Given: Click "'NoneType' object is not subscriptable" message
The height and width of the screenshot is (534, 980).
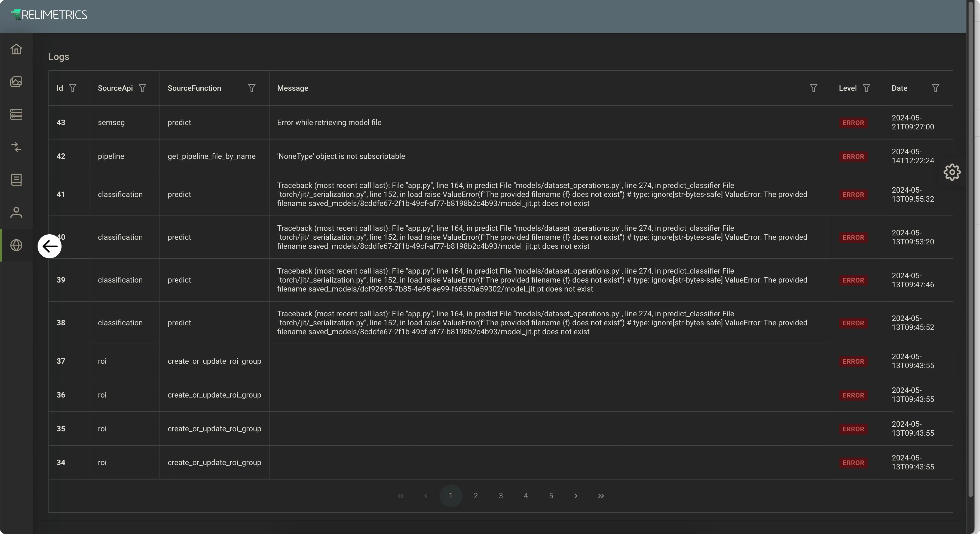Looking at the screenshot, I should click(x=341, y=156).
